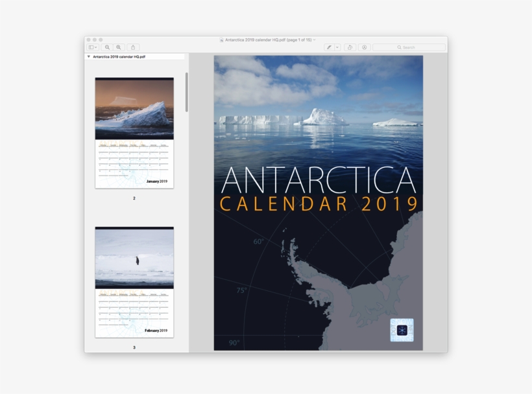Zoom out of the PDF page
Viewport: 532px width, 394px height.
click(107, 47)
